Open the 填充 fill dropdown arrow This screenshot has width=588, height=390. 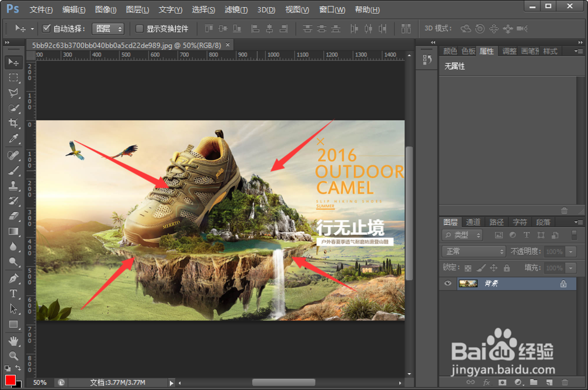coord(571,268)
